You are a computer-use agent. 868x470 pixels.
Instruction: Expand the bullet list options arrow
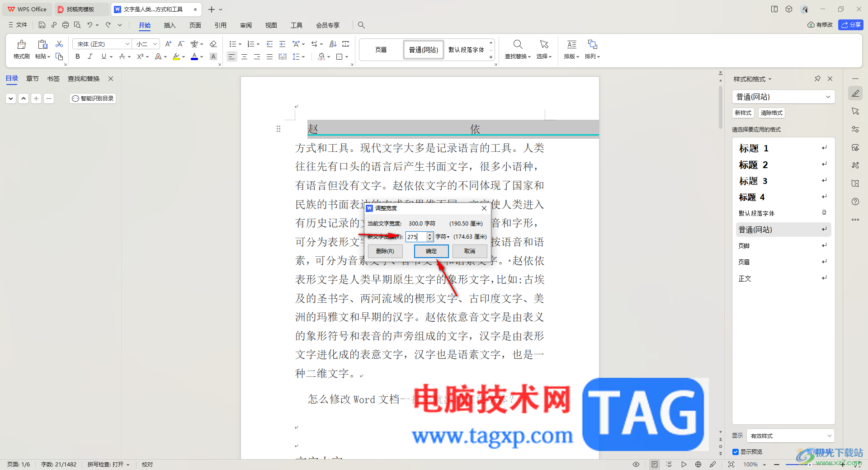pyautogui.click(x=240, y=44)
